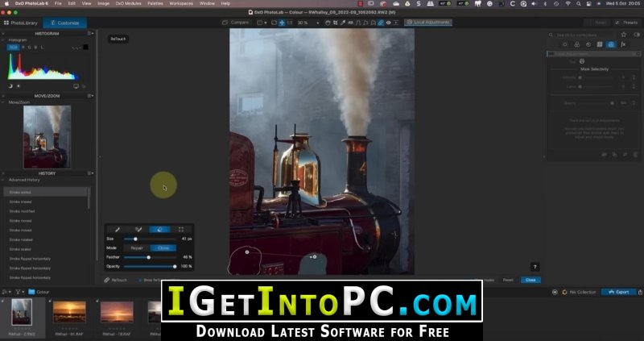This screenshot has height=341, width=644.
Task: Click the favorites star icon
Action: (623, 35)
